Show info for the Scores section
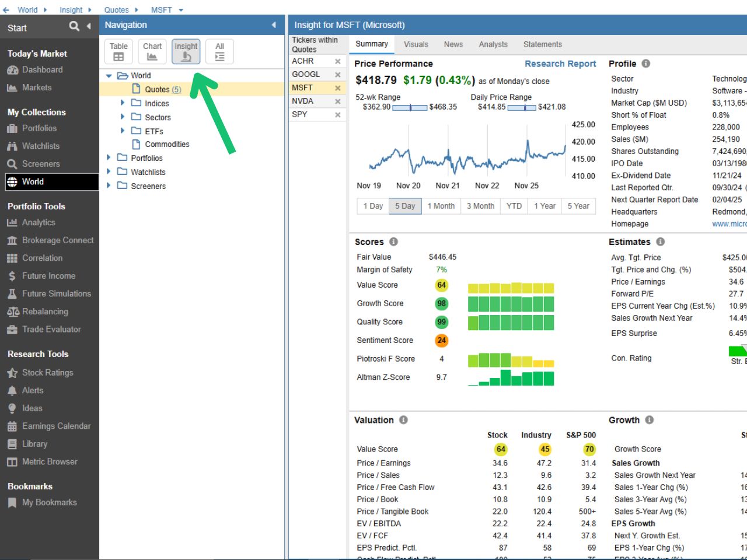The height and width of the screenshot is (560, 747). point(393,242)
